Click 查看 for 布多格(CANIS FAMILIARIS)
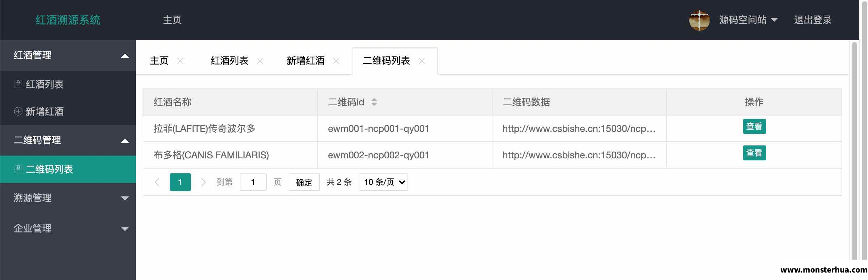 [x=754, y=153]
